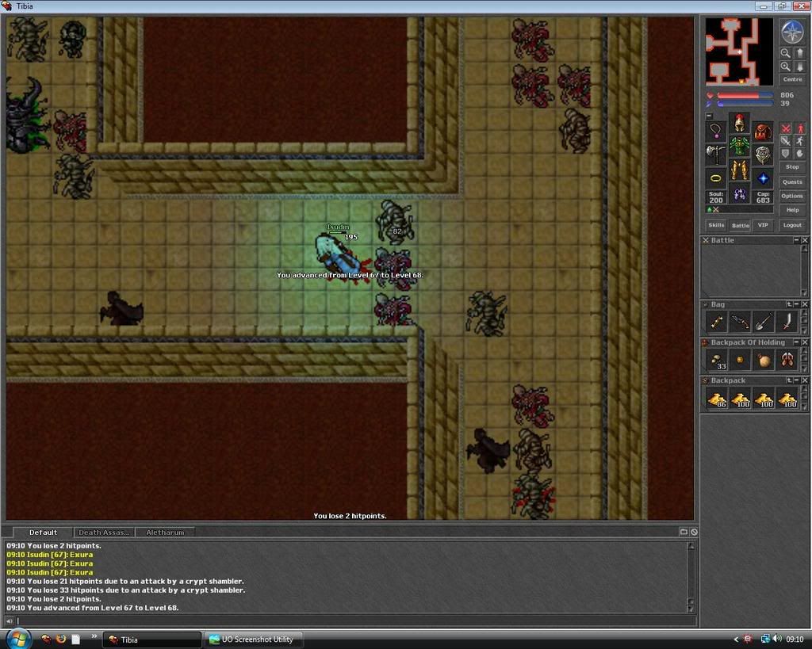
Task: Click the red hitpoints bar
Action: (745, 95)
